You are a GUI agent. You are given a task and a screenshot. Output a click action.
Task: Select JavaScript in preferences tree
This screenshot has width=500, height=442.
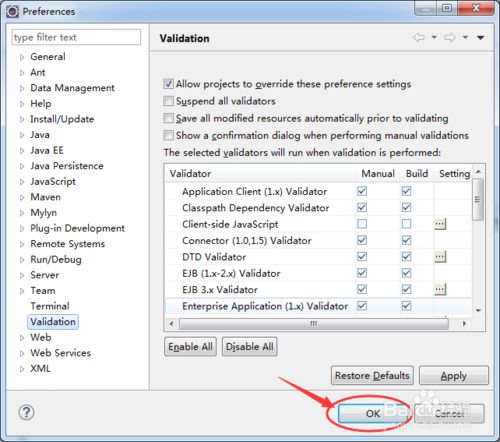point(53,181)
